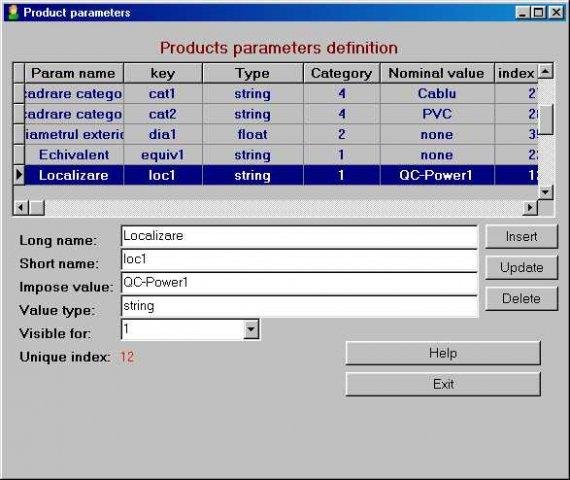Screen dimensions: 570x480
Task: Delete the selected parameter
Action: [521, 298]
